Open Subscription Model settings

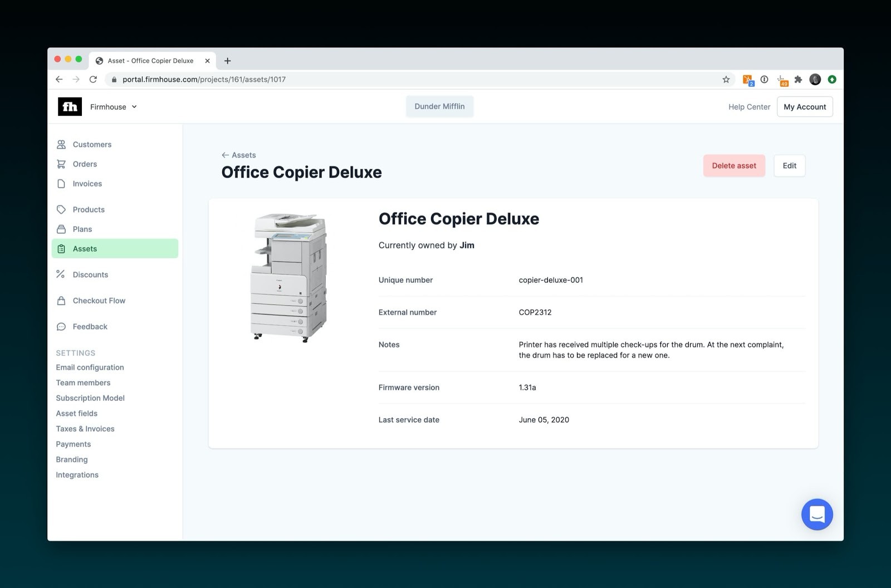pos(90,398)
